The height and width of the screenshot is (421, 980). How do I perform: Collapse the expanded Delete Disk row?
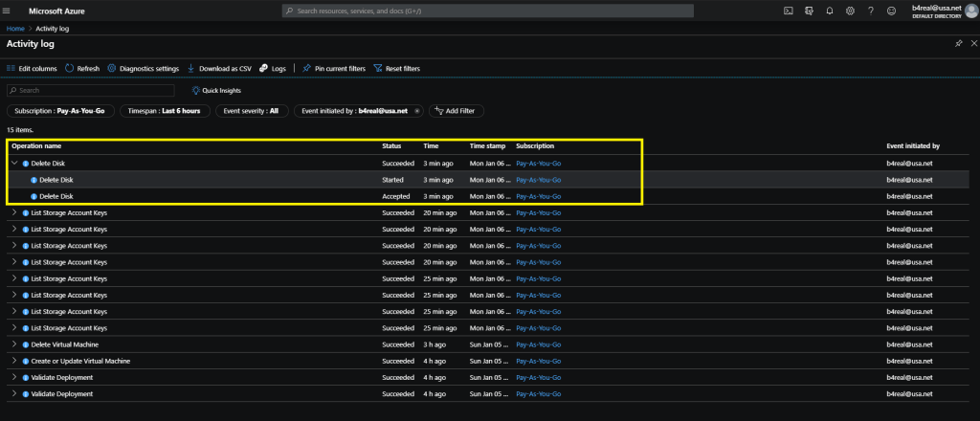(15, 163)
